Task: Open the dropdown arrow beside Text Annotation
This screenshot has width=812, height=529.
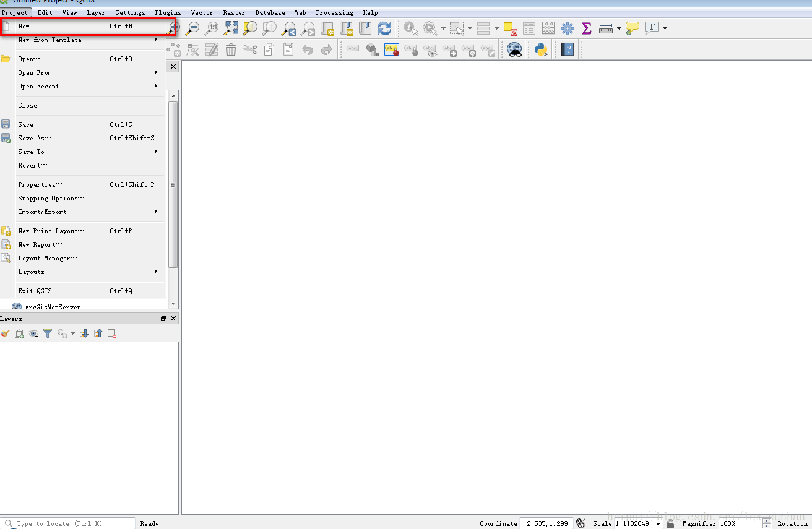Action: pos(665,28)
